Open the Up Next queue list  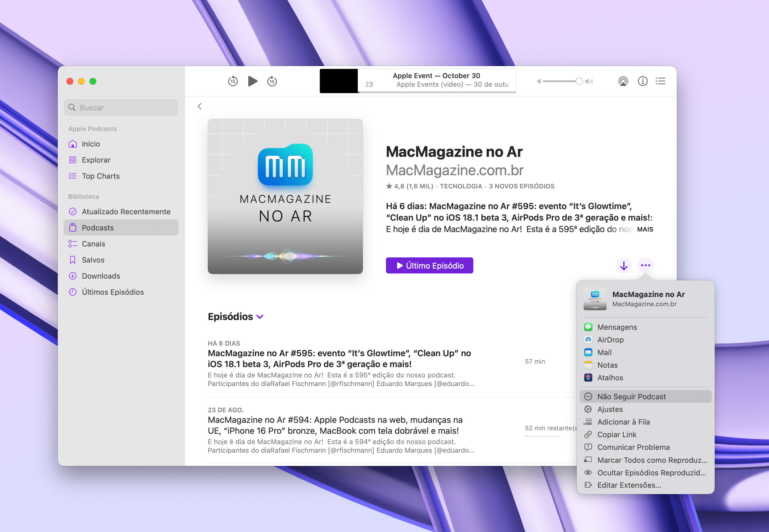click(x=660, y=81)
